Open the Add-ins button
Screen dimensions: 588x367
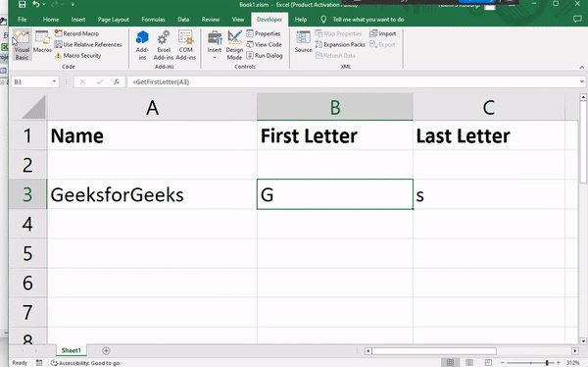pos(142,45)
